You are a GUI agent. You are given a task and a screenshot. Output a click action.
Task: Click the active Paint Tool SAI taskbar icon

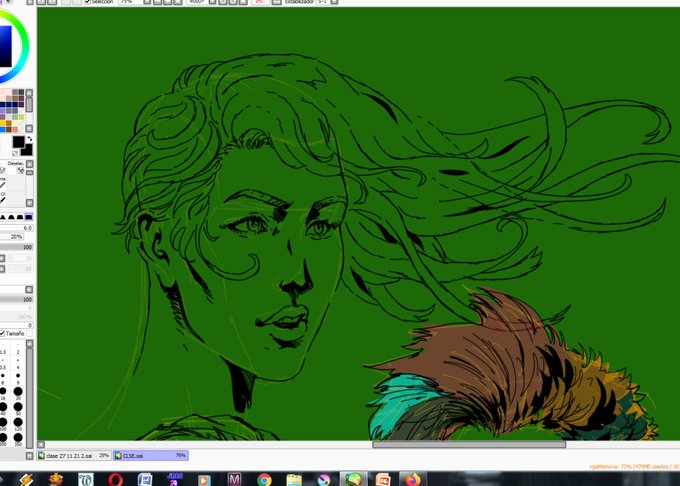(x=353, y=479)
